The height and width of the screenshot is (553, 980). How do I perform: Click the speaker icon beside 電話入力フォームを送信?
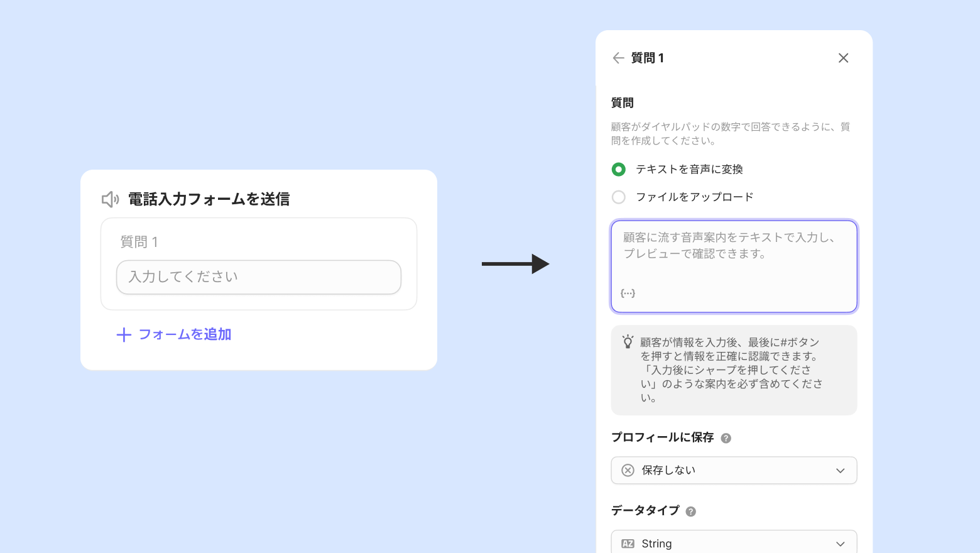(x=111, y=199)
